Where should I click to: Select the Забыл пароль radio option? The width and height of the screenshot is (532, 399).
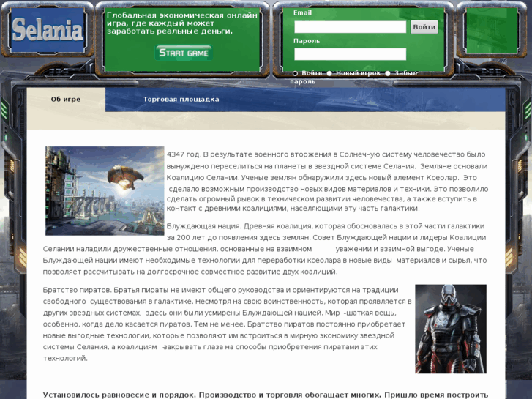[x=388, y=73]
